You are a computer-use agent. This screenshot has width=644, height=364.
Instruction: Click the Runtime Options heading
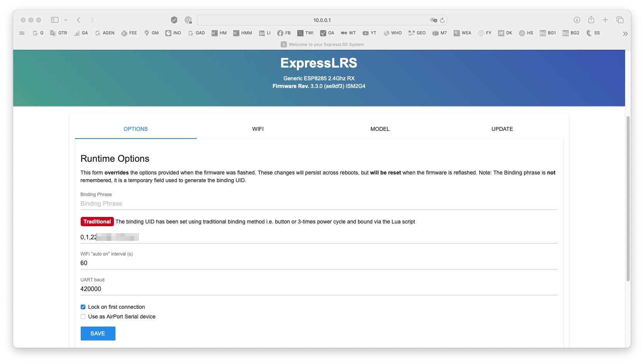115,159
